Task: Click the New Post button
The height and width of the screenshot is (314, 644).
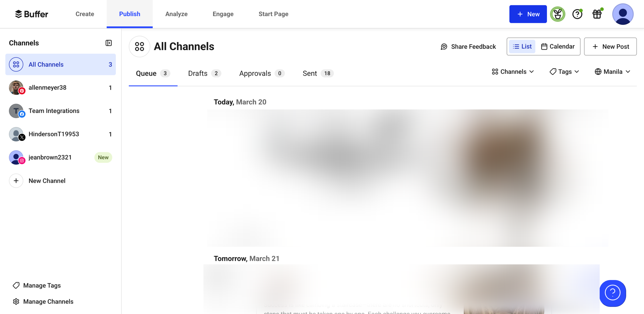Action: 610,47
